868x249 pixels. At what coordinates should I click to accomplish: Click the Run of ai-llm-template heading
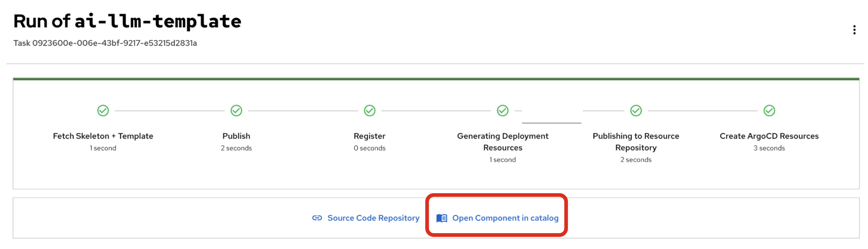[127, 21]
